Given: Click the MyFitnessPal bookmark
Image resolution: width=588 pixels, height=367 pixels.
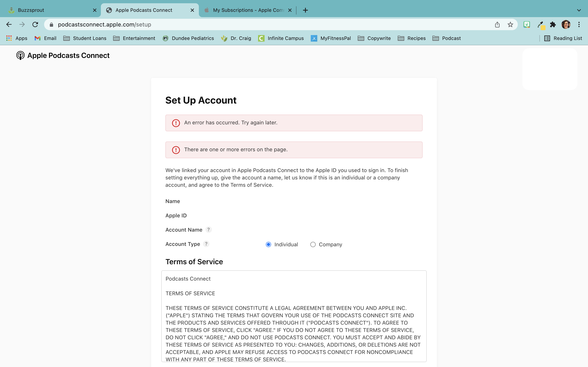Looking at the screenshot, I should click(x=331, y=38).
